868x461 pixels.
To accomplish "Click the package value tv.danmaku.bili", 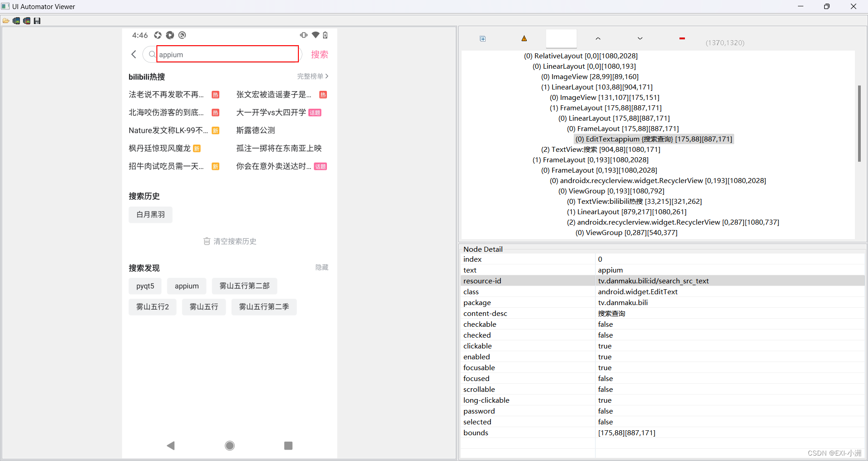I will (x=623, y=303).
